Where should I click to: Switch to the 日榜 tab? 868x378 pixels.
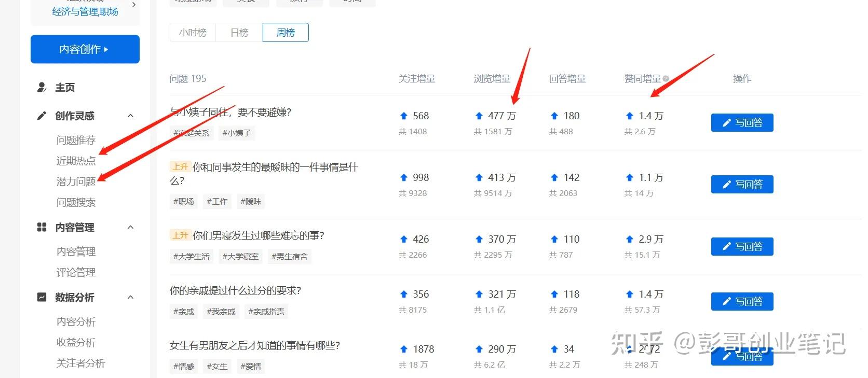point(239,33)
